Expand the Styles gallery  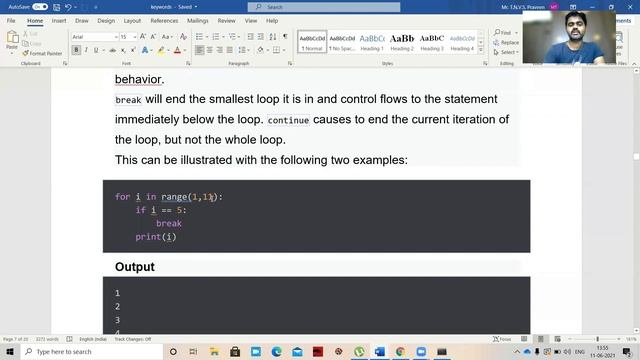click(481, 50)
